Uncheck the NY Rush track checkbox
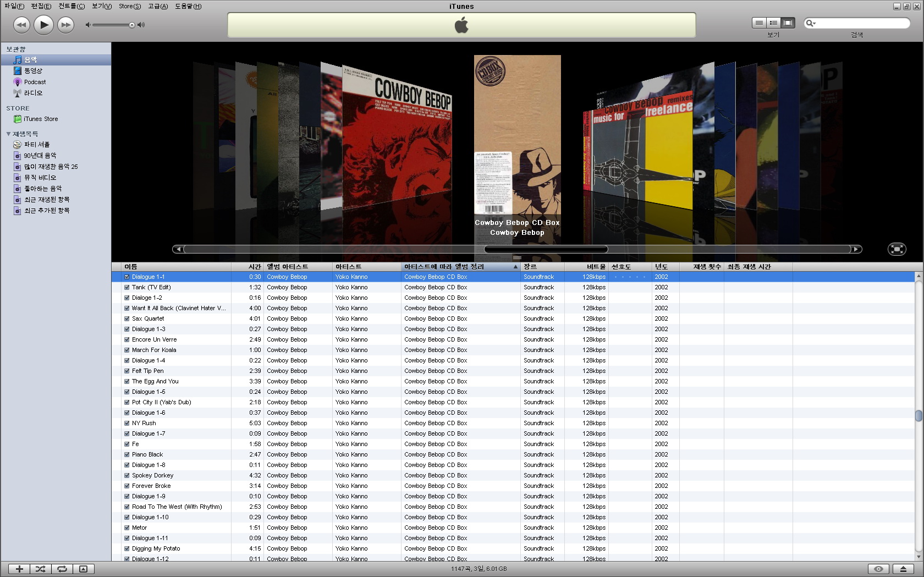The width and height of the screenshot is (924, 577). (127, 424)
